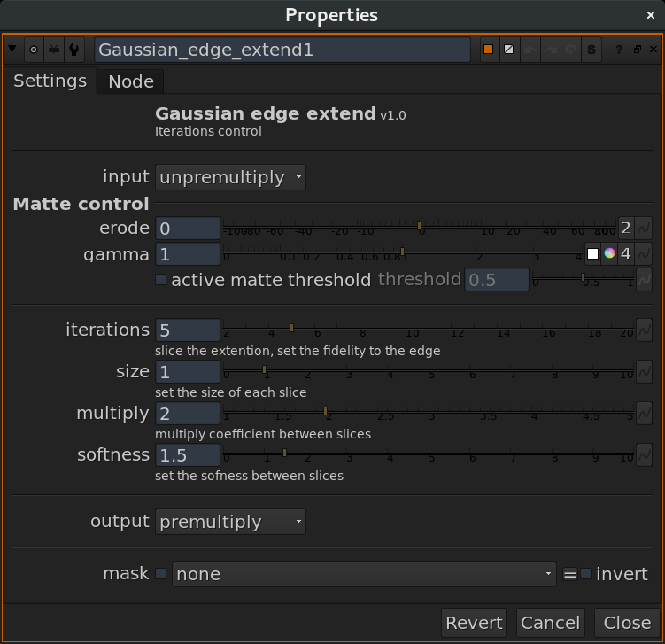Tick the mask enable checkbox
Image resolution: width=665 pixels, height=644 pixels.
click(161, 574)
